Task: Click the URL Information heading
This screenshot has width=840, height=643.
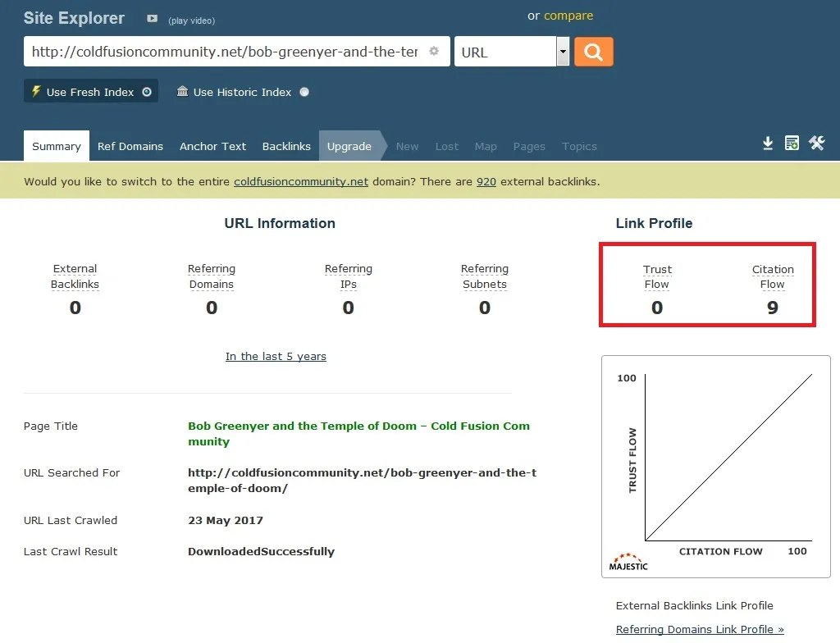Action: coord(280,223)
